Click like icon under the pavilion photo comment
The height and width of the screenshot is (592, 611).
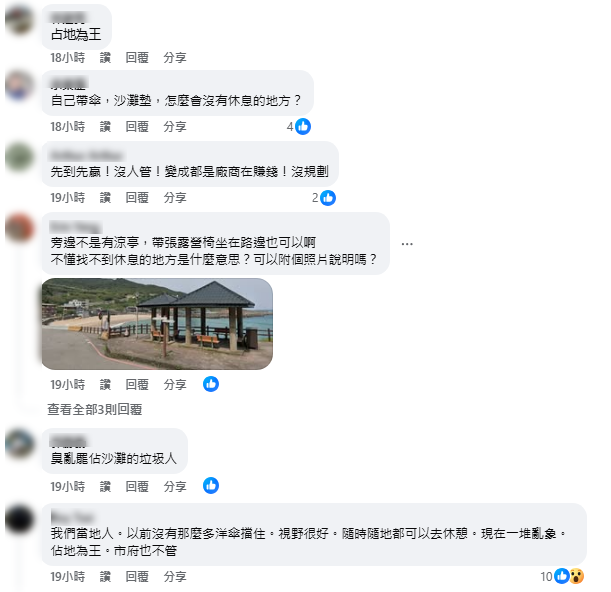pos(211,384)
